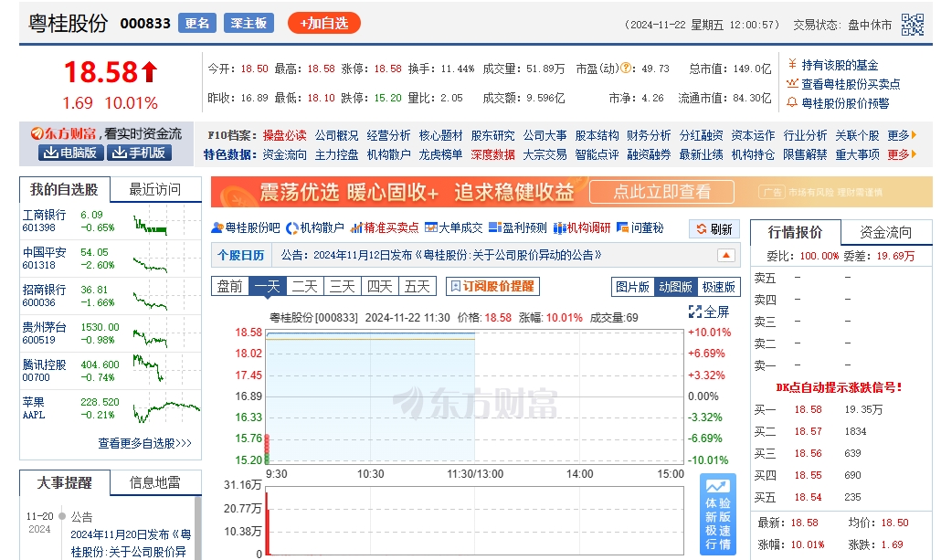The width and height of the screenshot is (941, 560).
Task: Open 精准买卖点 chart icon link
Action: click(x=385, y=227)
